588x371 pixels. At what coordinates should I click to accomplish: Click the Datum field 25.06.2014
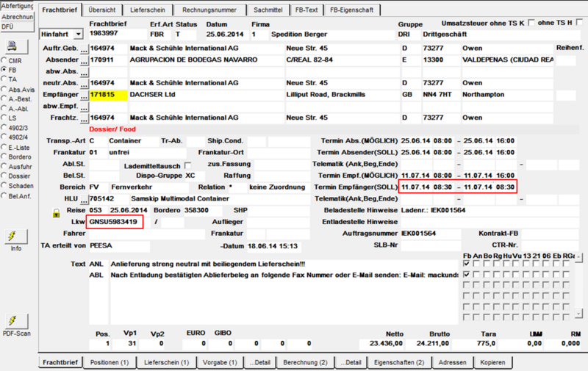pyautogui.click(x=227, y=35)
